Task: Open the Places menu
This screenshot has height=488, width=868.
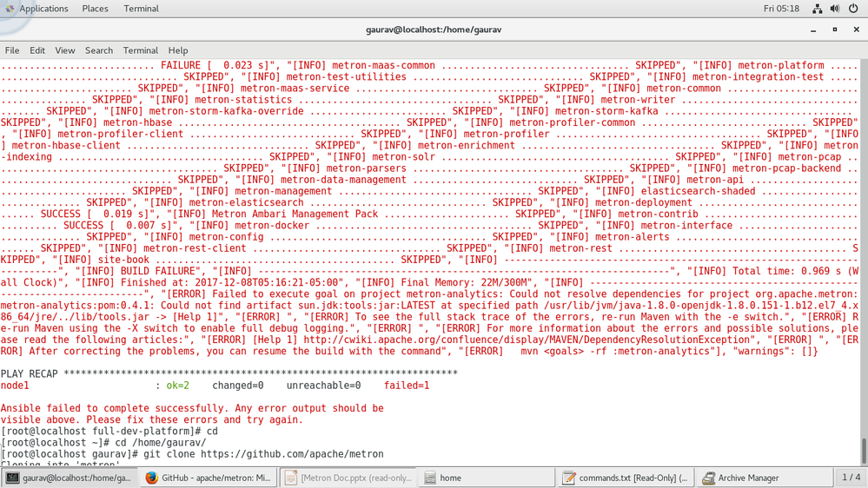Action: 95,9
